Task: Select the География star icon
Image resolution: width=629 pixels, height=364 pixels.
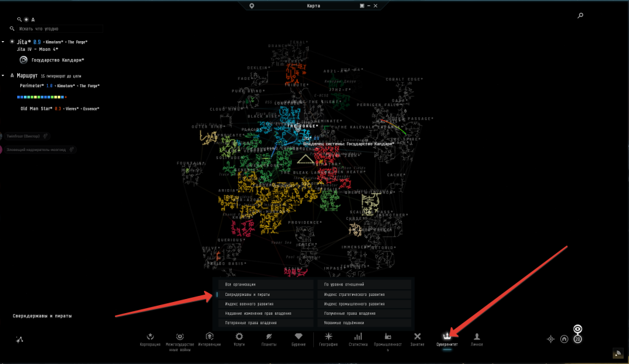Action: [x=329, y=336]
